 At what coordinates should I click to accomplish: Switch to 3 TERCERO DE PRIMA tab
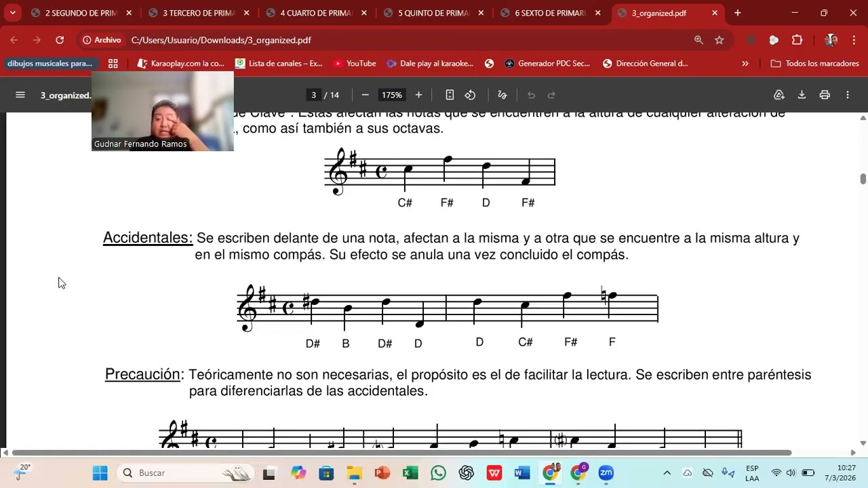click(198, 13)
